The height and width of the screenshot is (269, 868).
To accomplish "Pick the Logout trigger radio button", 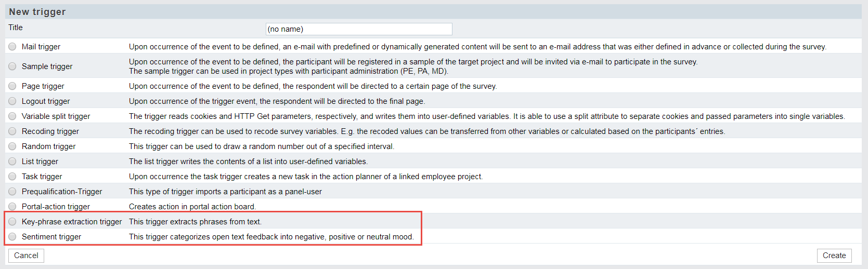I will pos(12,101).
